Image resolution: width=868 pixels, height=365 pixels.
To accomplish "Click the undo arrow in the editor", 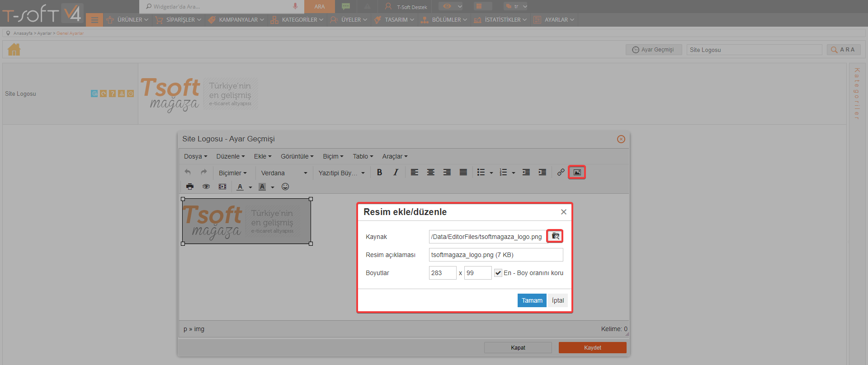I will pyautogui.click(x=188, y=172).
